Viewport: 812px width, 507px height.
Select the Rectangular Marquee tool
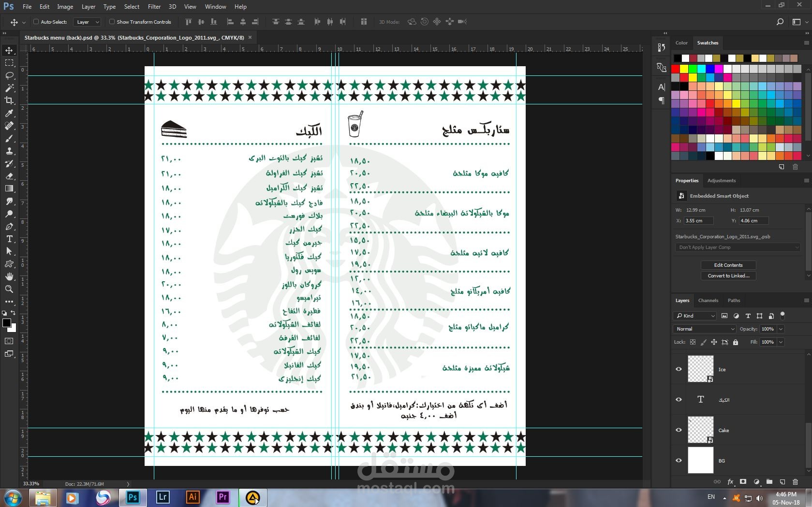pyautogui.click(x=9, y=63)
